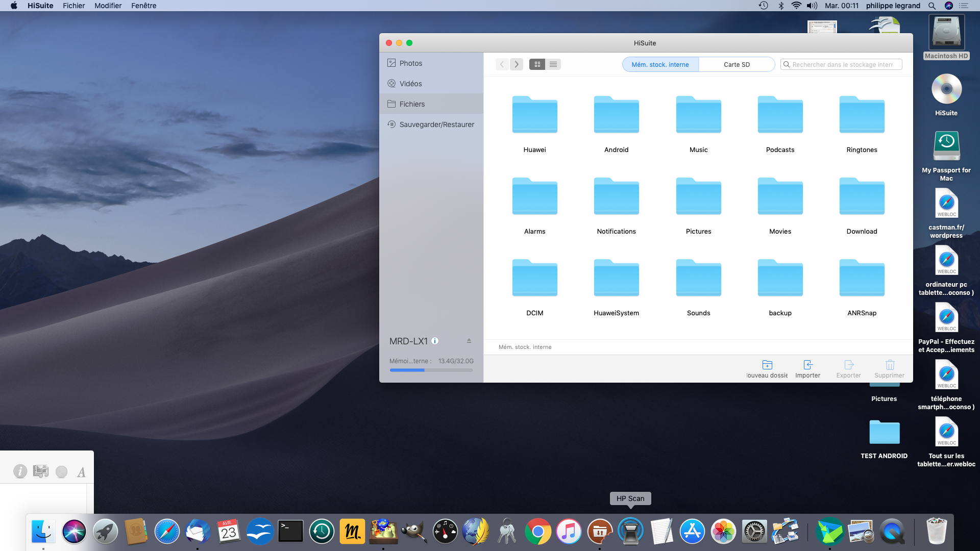Open System Preferences from the Dock
Screen dimensions: 980x551
point(754,532)
